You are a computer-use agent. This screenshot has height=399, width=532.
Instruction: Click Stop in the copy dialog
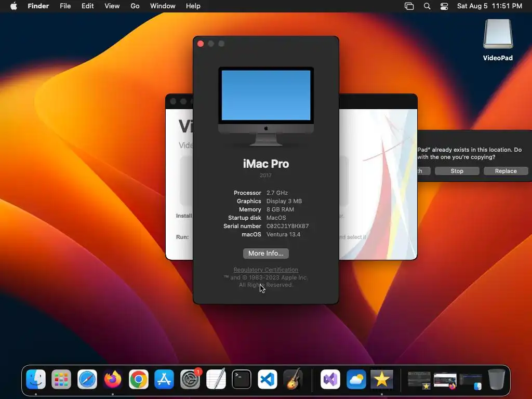pyautogui.click(x=457, y=171)
